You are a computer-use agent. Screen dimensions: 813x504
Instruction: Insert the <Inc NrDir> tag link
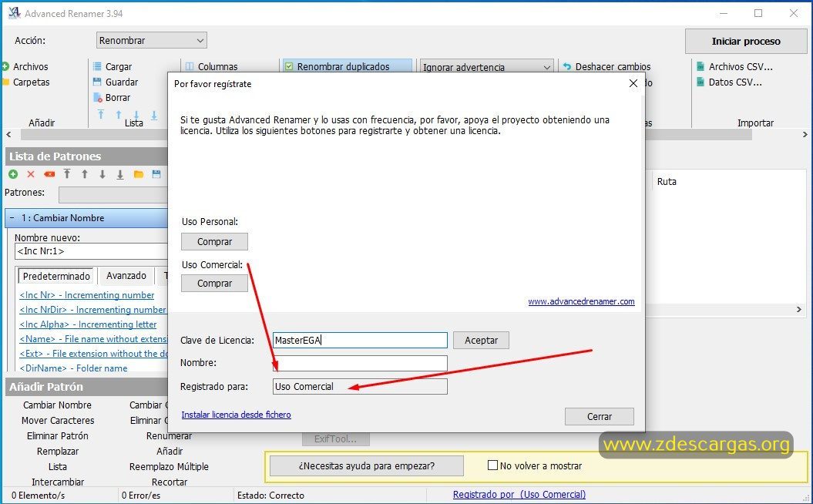93,310
